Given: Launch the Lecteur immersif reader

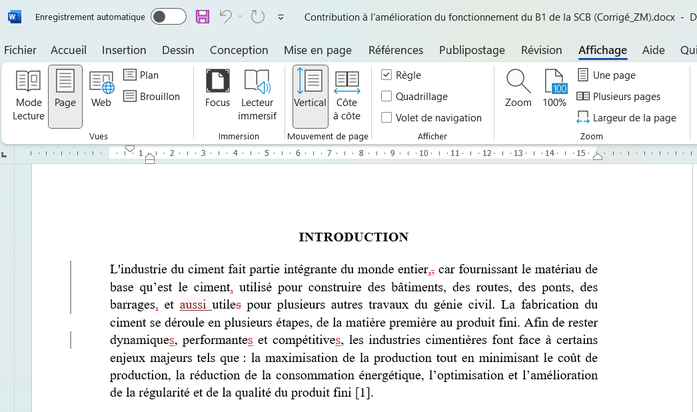Looking at the screenshot, I should click(257, 95).
